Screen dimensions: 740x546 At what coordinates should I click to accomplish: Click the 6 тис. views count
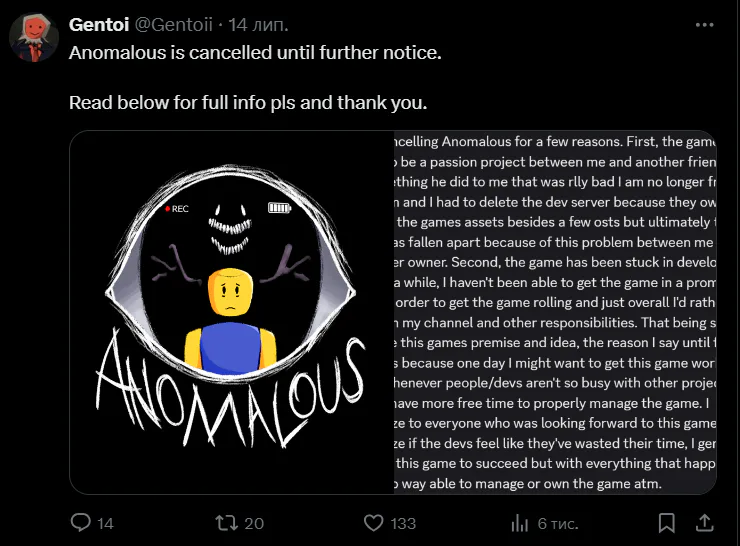coord(558,523)
